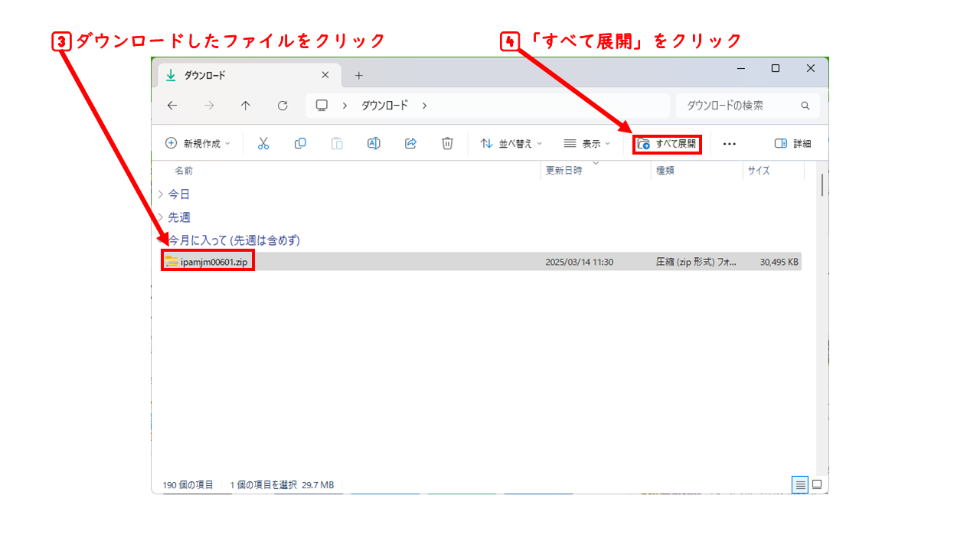This screenshot has width=980, height=551.
Task: Maximize the Explorer window
Action: [x=776, y=68]
